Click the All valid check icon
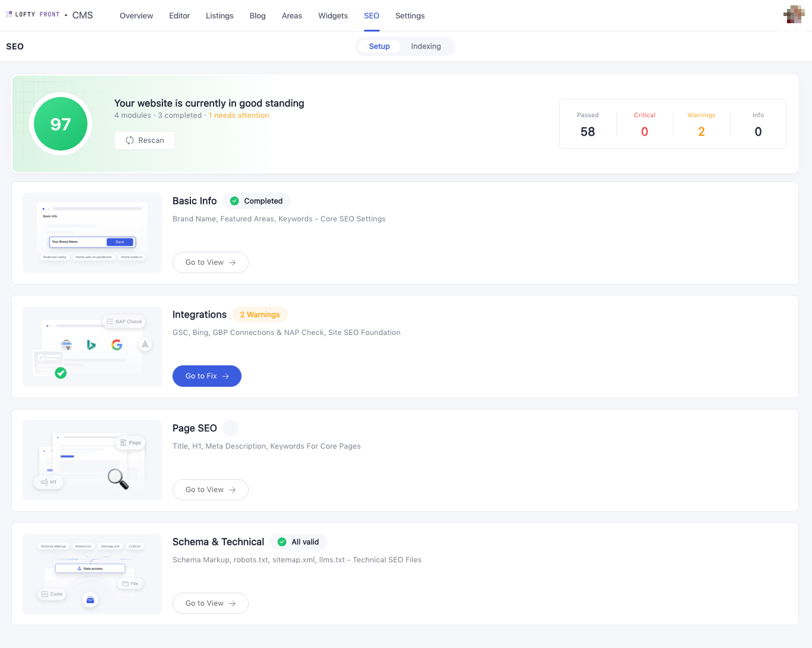Screen dimensions: 812x648 (282, 542)
